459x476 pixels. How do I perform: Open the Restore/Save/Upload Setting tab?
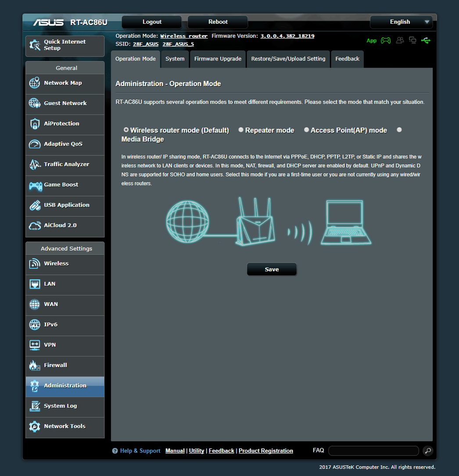288,59
